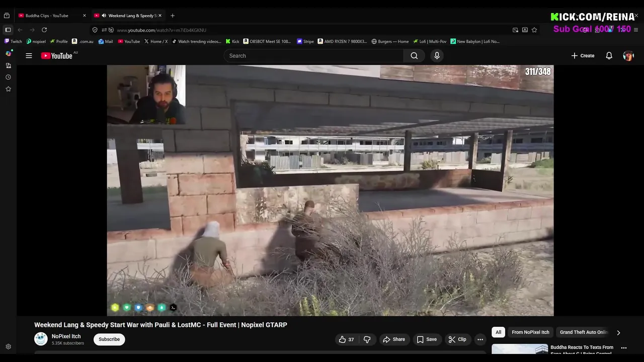
Task: Open options for the Buddha Reacts video
Action: 624,348
